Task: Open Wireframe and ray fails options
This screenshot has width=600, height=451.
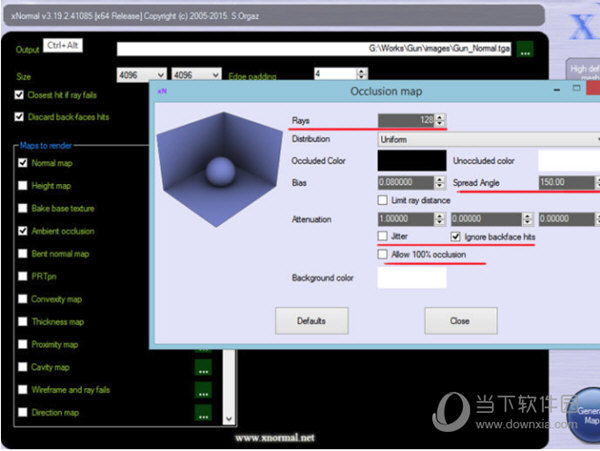Action: tap(203, 390)
